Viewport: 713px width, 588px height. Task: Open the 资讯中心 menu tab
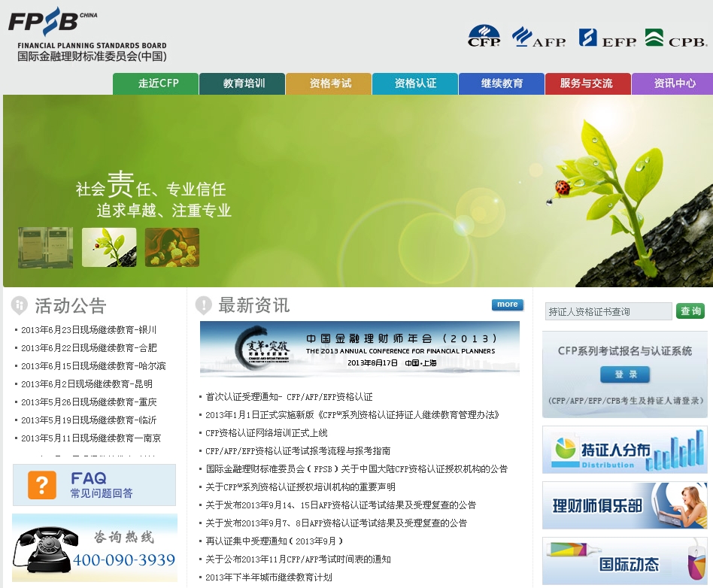[x=672, y=83]
